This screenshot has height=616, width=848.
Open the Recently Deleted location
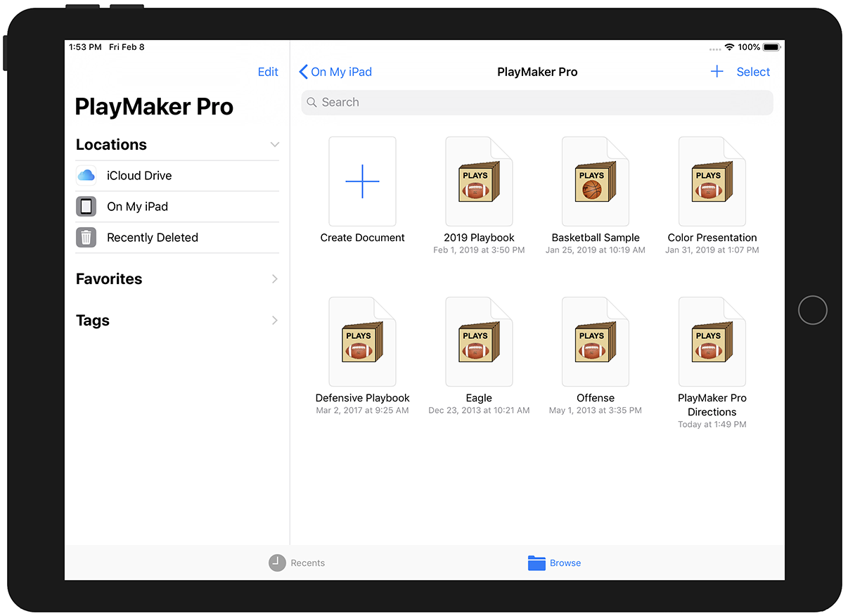pos(152,238)
